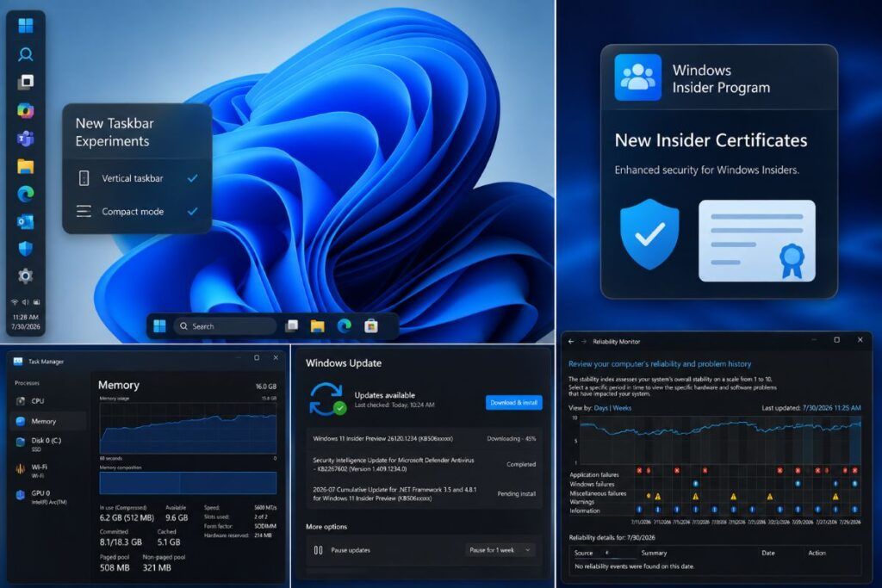Click the Windows failures row label
The image size is (882, 588).
(592, 484)
